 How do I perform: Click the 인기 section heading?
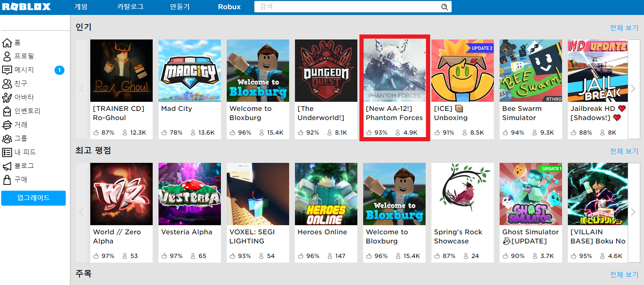coord(83,27)
